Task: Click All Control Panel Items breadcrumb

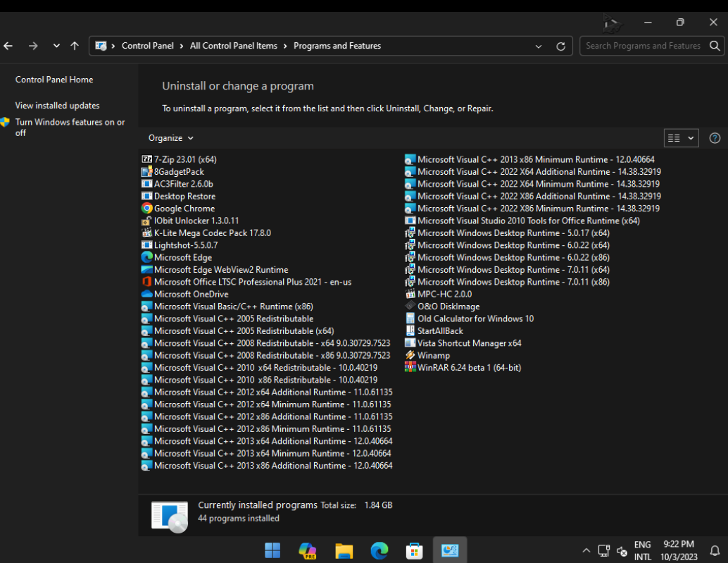Action: click(234, 46)
